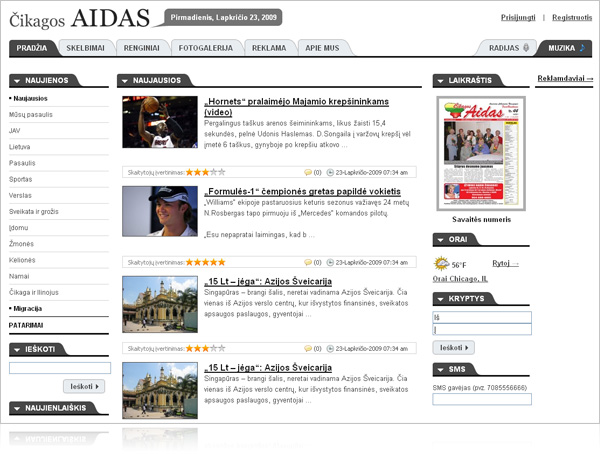Click the comment bubble under first Singapore article
The image size is (600, 454).
click(x=308, y=349)
